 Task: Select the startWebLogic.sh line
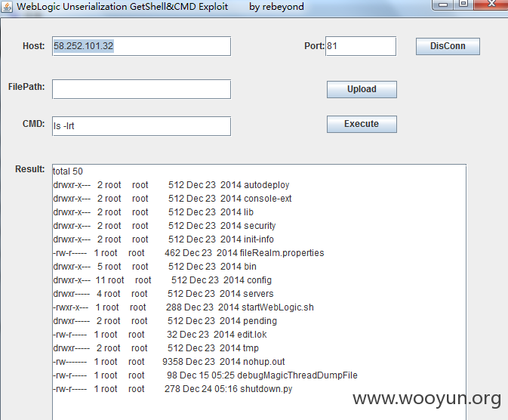(x=183, y=307)
